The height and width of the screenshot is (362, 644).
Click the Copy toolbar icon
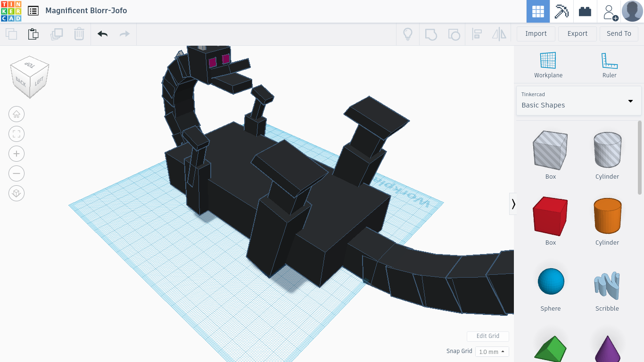(11, 34)
